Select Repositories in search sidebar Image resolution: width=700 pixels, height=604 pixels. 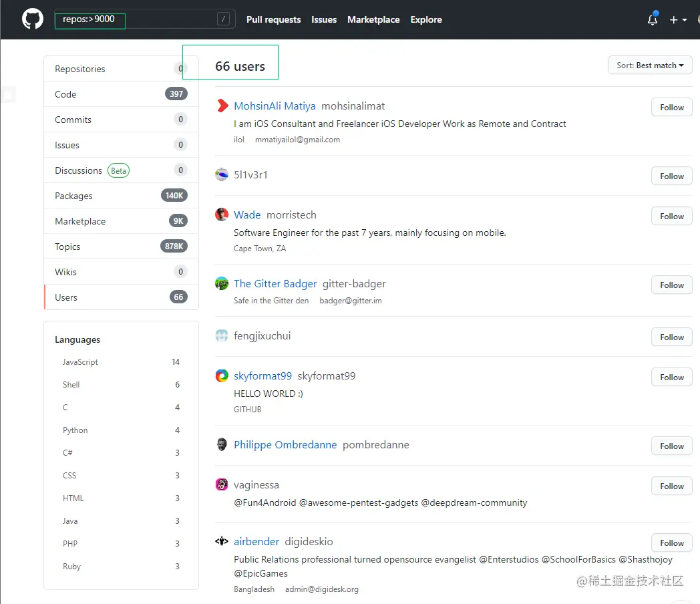121,69
